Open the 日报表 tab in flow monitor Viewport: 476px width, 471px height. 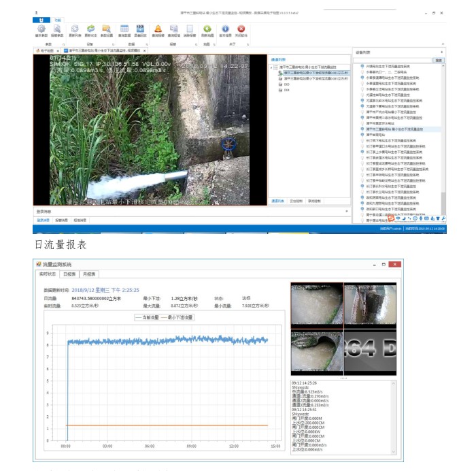[69, 274]
